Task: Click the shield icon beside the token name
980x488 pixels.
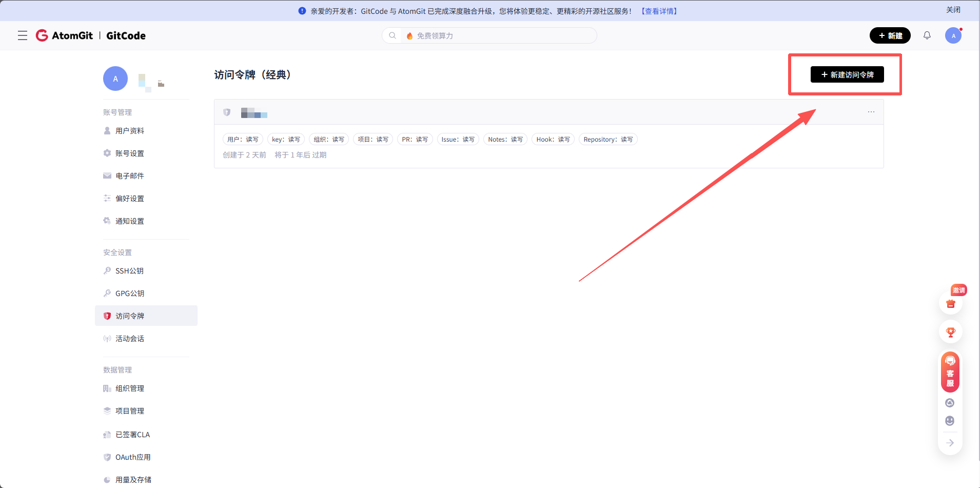Action: click(x=227, y=112)
